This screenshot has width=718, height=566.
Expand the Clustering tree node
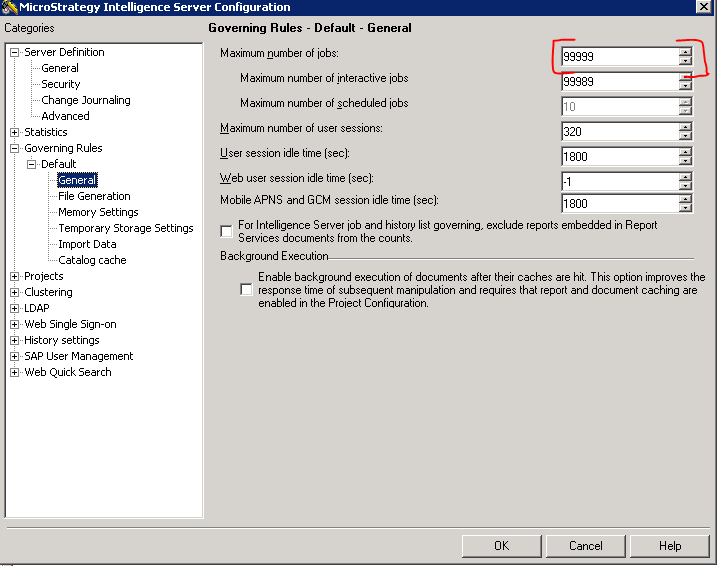(x=15, y=293)
